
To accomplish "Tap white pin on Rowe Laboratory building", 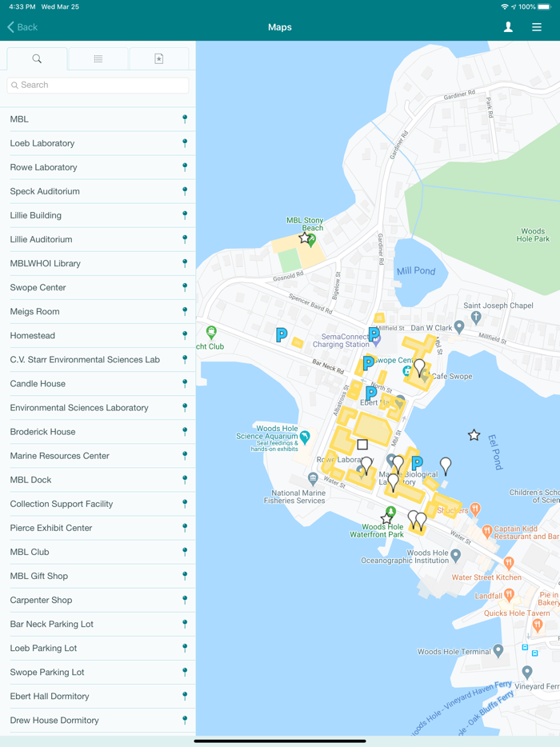I will (x=366, y=465).
